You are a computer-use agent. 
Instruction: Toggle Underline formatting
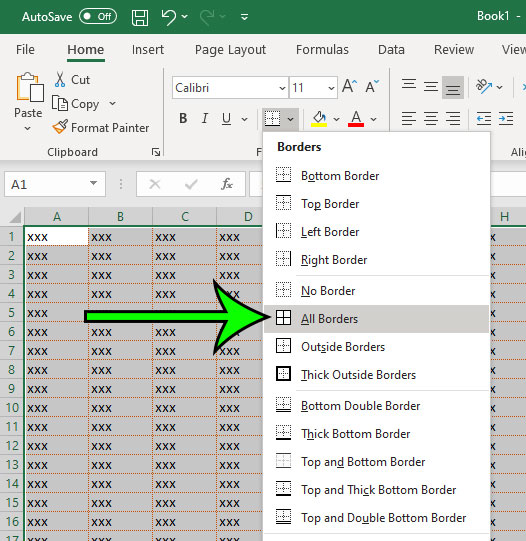coord(226,119)
